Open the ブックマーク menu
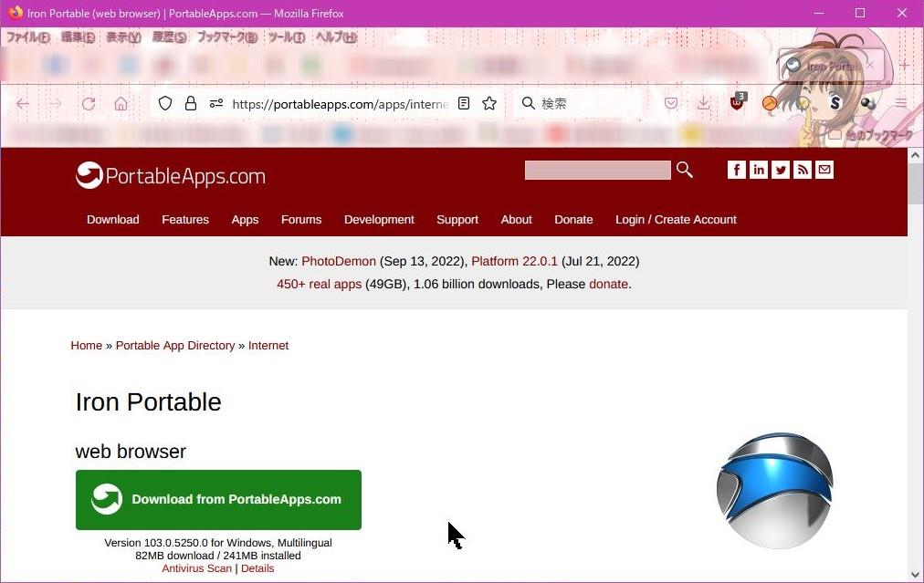 coord(227,37)
